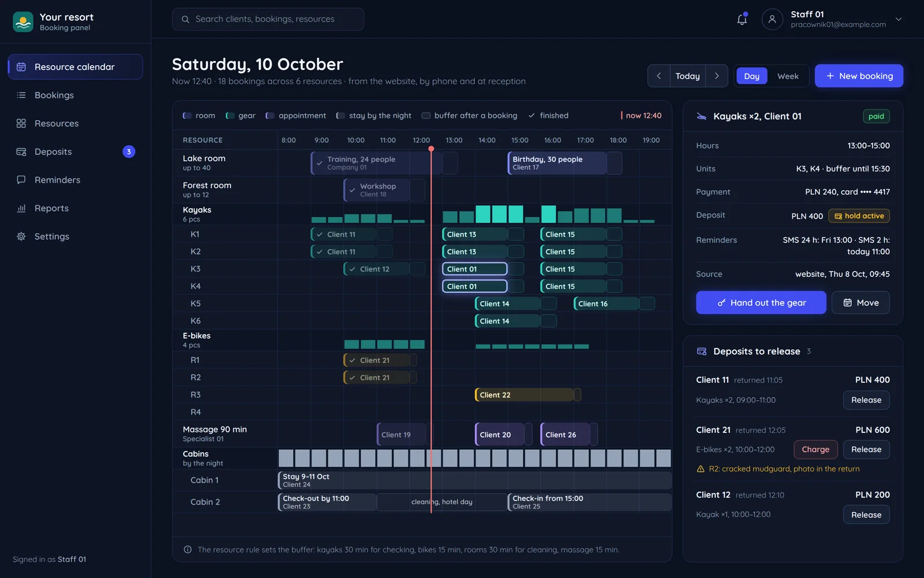
Task: Click the Reminders chat bubble icon
Action: tap(21, 180)
